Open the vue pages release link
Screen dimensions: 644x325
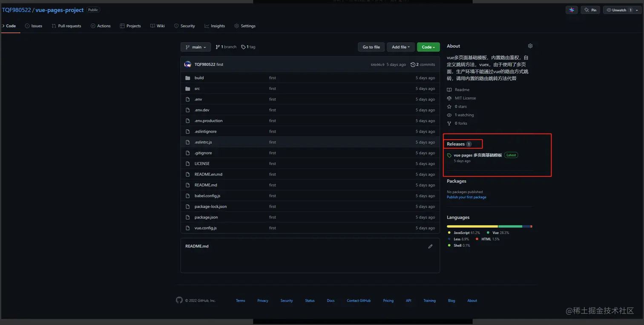[478, 155]
